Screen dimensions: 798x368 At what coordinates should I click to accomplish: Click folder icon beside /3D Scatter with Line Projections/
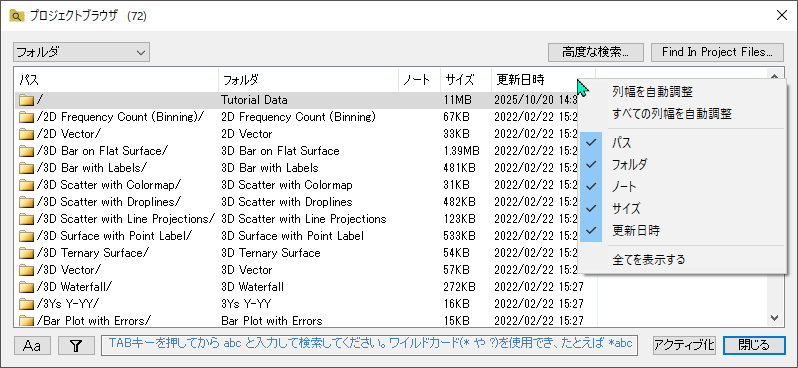26,219
